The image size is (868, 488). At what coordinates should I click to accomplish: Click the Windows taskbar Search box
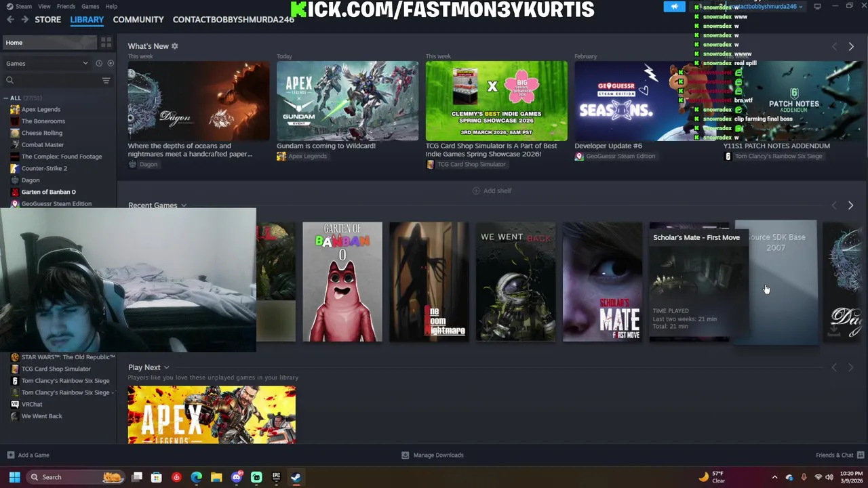pyautogui.click(x=75, y=477)
